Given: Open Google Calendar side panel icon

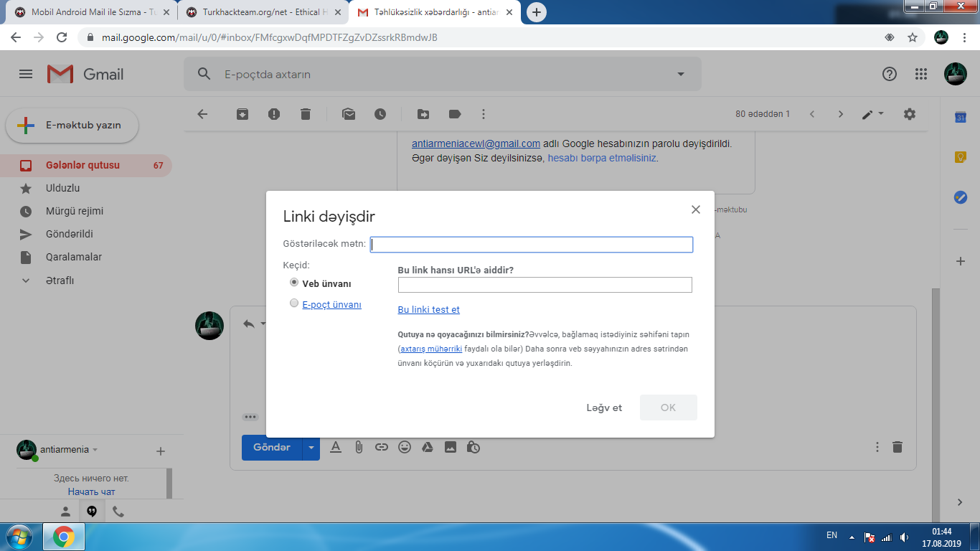Looking at the screenshot, I should (961, 118).
